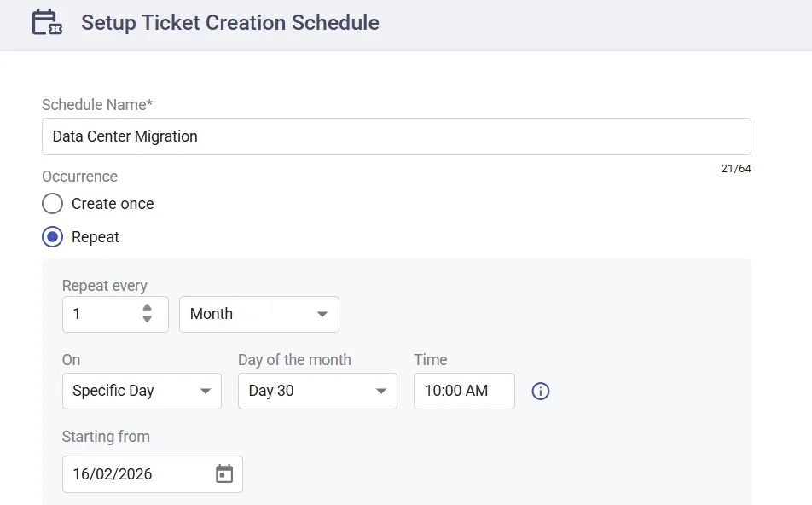812x505 pixels.
Task: Click the Day 30 dropdown chevron
Action: [381, 391]
